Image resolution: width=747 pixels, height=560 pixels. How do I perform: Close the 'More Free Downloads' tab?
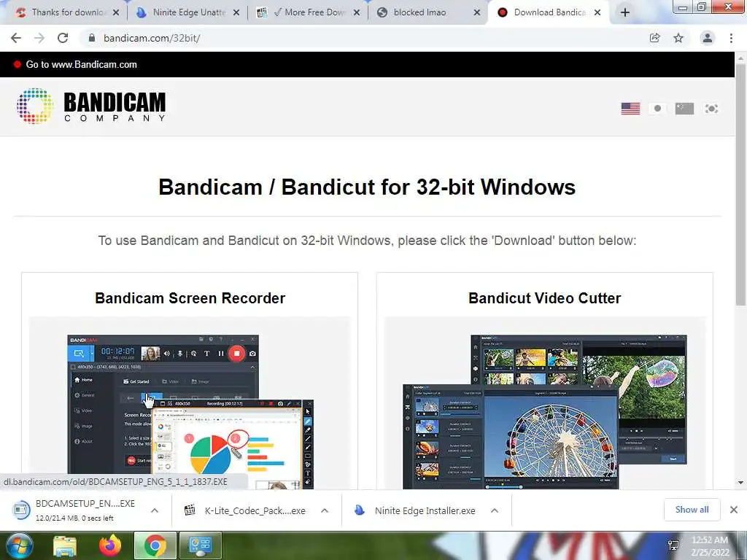(356, 13)
